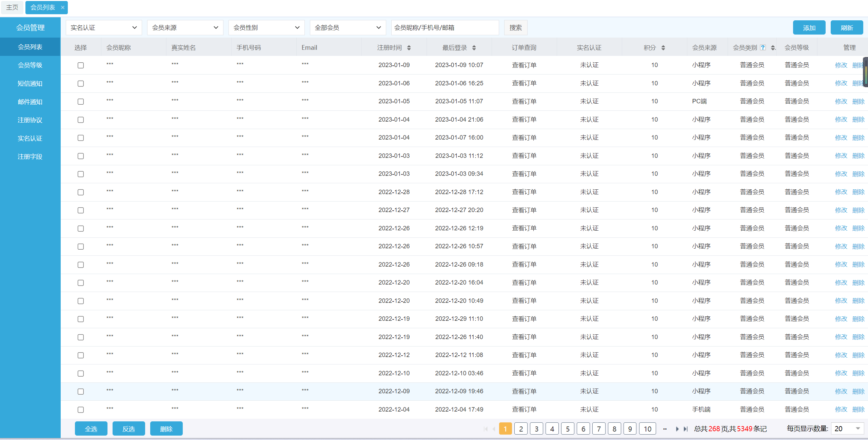Image resolution: width=868 pixels, height=440 pixels.
Task: Open 短信通知 in the sidebar
Action: click(30, 83)
